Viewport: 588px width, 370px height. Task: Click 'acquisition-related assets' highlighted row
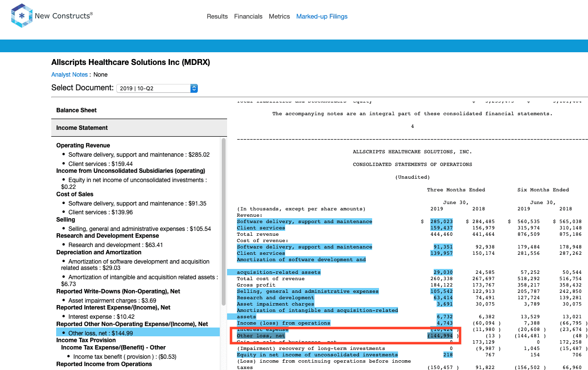(279, 272)
